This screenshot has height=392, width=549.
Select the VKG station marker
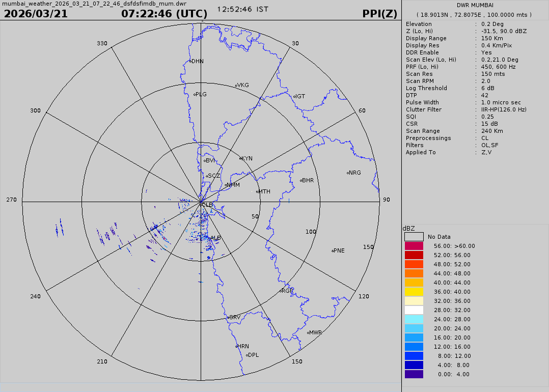pos(236,86)
